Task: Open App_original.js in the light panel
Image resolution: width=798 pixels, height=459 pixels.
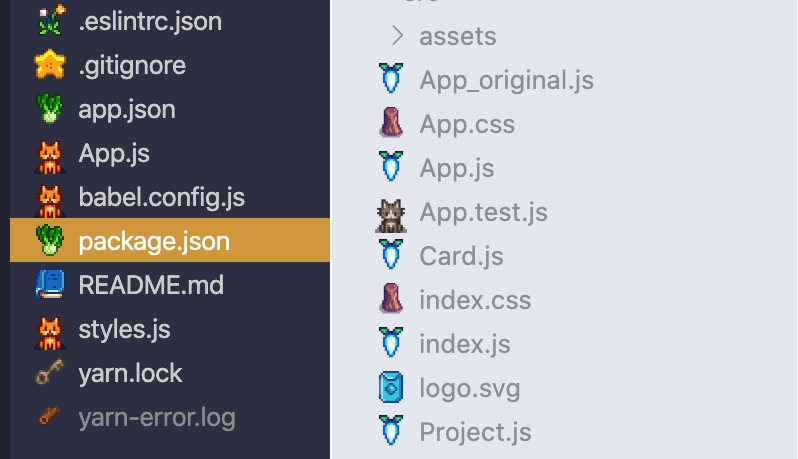Action: click(506, 80)
